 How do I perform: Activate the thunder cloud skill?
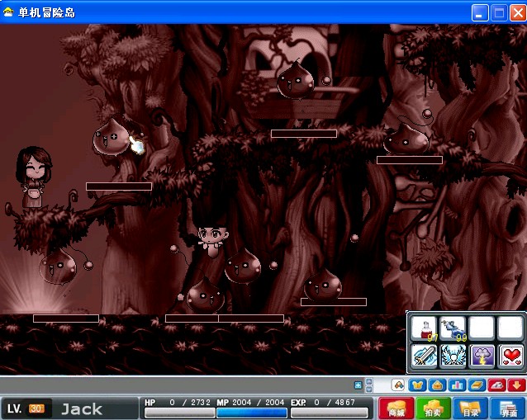482,356
